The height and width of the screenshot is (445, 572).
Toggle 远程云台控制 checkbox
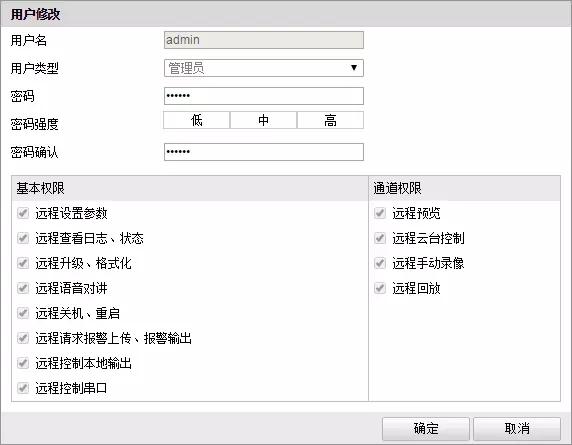coord(380,238)
